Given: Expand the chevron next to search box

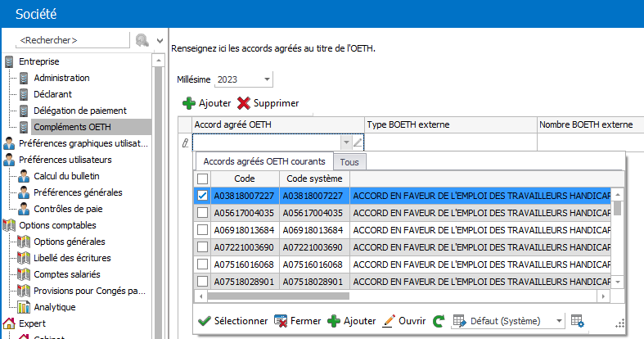Looking at the screenshot, I should (160, 41).
